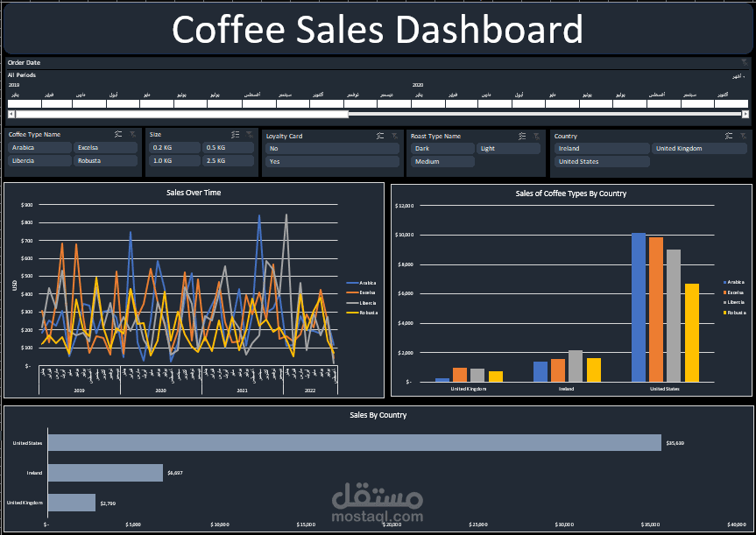Clear the Country slicer filter
This screenshot has height=535, width=756.
[x=743, y=136]
